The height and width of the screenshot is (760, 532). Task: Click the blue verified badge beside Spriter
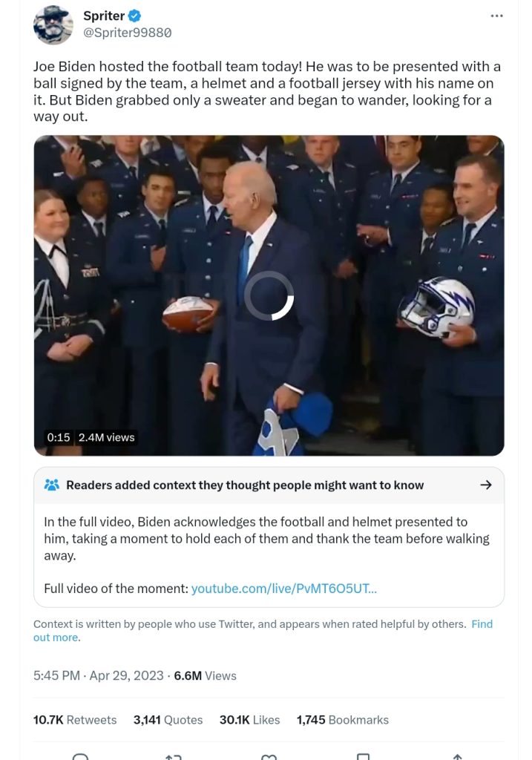point(135,16)
